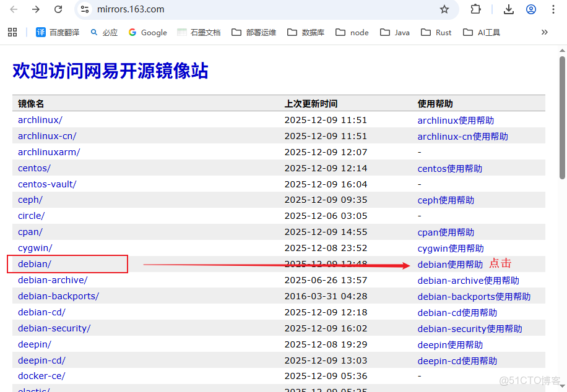Open the bookmarks grid icon on left
This screenshot has height=392, width=567.
point(12,32)
